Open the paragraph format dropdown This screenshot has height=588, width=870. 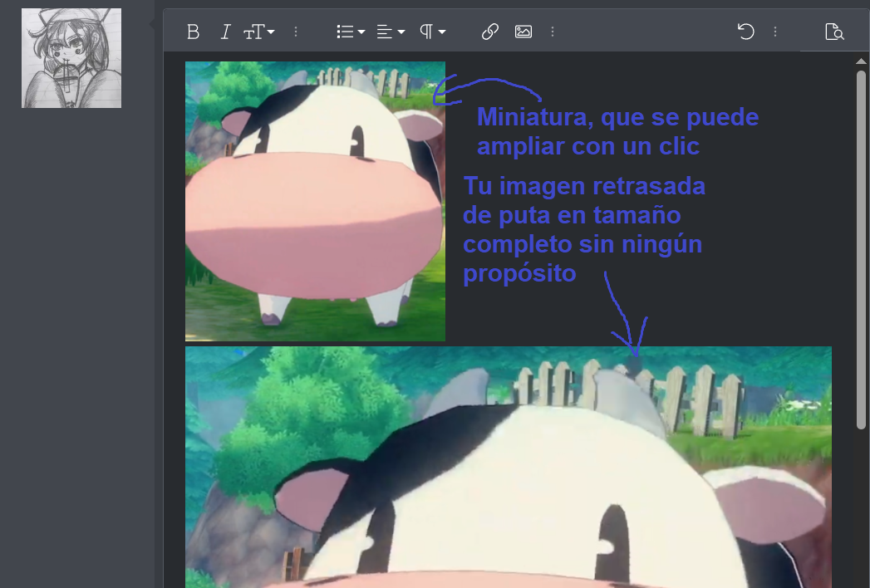pos(433,32)
